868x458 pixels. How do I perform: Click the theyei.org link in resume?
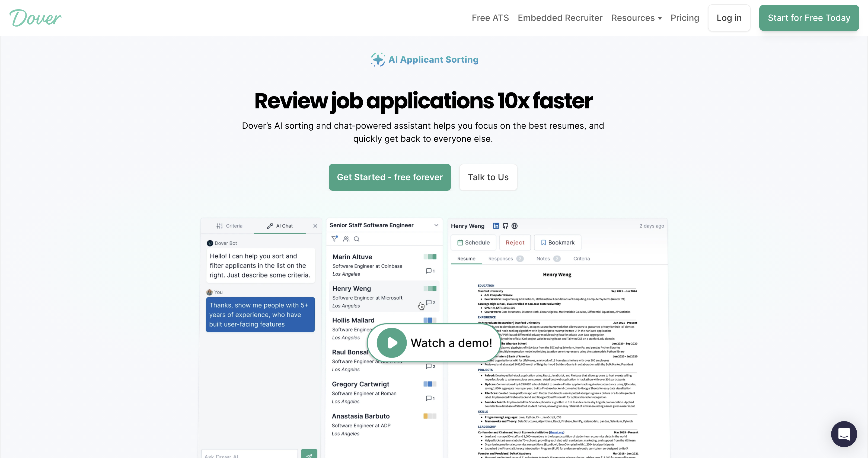tap(557, 432)
